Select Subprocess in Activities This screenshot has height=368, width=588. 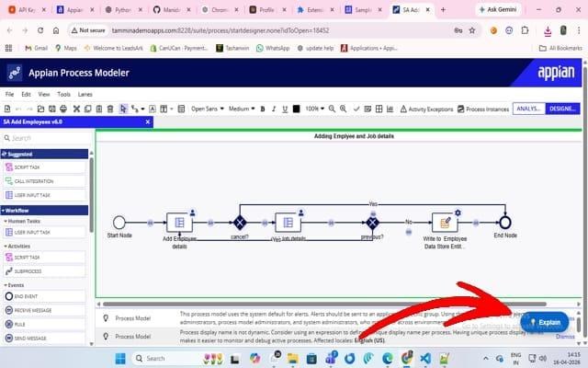(44, 271)
